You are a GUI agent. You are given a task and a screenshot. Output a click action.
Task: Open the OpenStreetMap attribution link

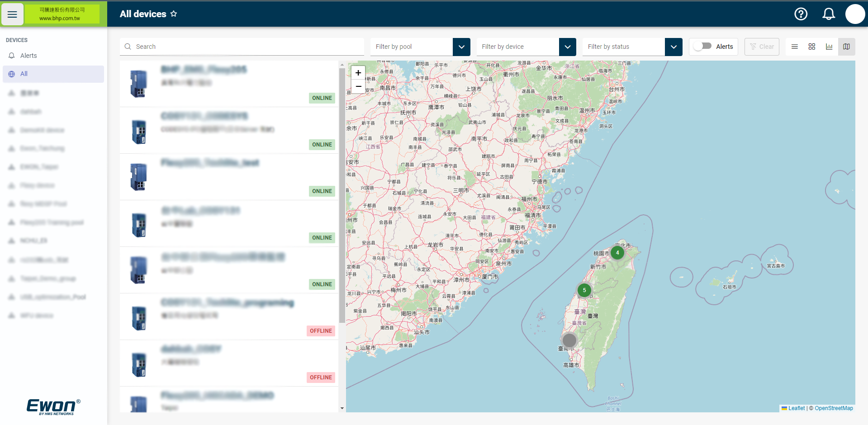point(834,408)
